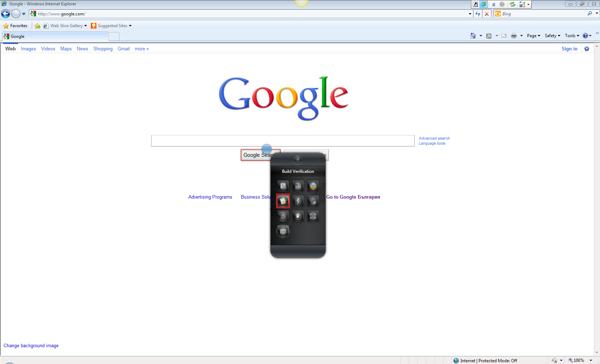Viewport: 600px width, 364px height.
Task: Click the DOM tree icon in Build Verification
Action: 298,186
